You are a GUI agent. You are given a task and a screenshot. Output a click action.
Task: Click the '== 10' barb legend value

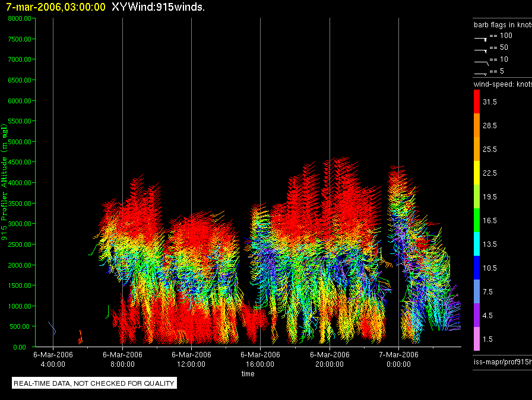499,59
